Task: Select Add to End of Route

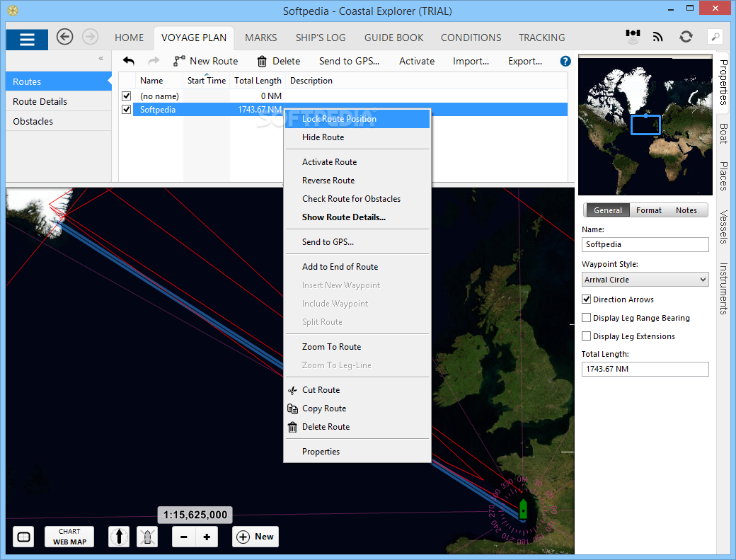Action: tap(357, 267)
